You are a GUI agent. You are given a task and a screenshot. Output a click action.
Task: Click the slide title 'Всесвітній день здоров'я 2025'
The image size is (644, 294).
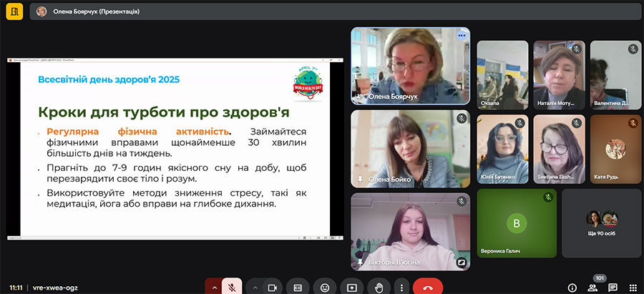[x=109, y=79]
